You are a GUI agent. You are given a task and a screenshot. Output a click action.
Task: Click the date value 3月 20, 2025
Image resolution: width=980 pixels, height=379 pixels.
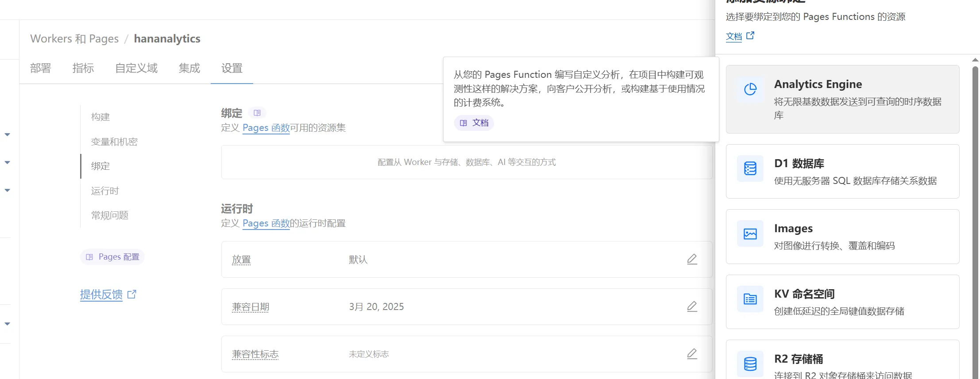pos(376,307)
